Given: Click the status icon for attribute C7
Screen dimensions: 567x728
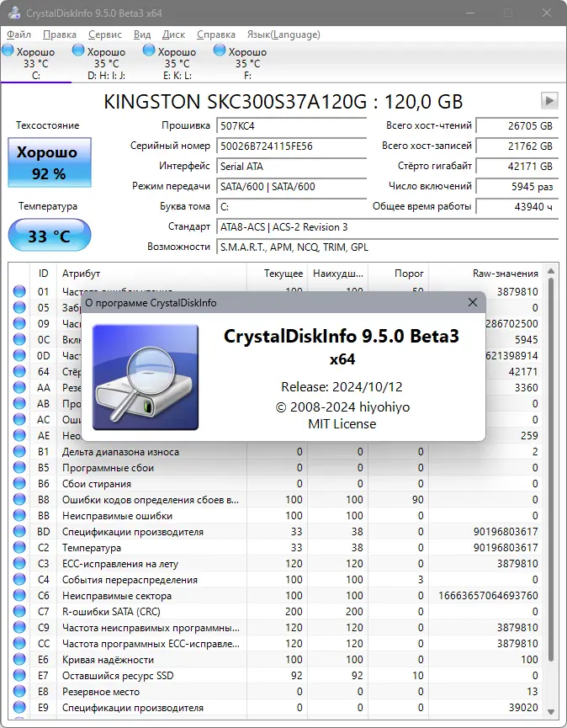Looking at the screenshot, I should [x=19, y=612].
